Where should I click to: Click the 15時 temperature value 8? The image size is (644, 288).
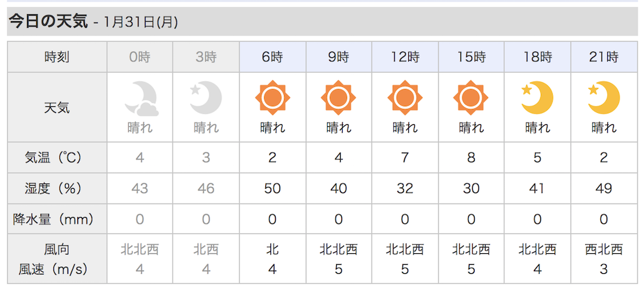(471, 158)
